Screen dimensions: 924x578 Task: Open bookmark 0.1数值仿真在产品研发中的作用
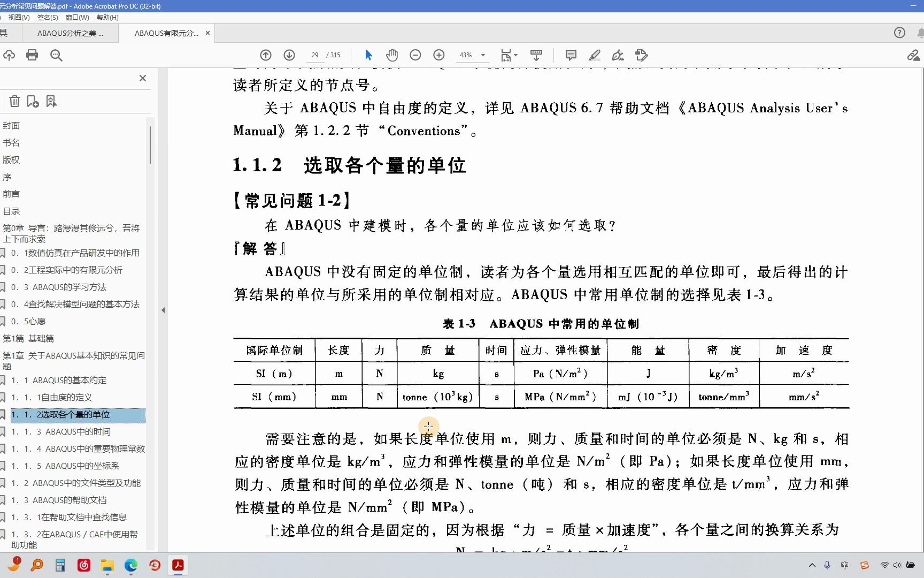[75, 253]
